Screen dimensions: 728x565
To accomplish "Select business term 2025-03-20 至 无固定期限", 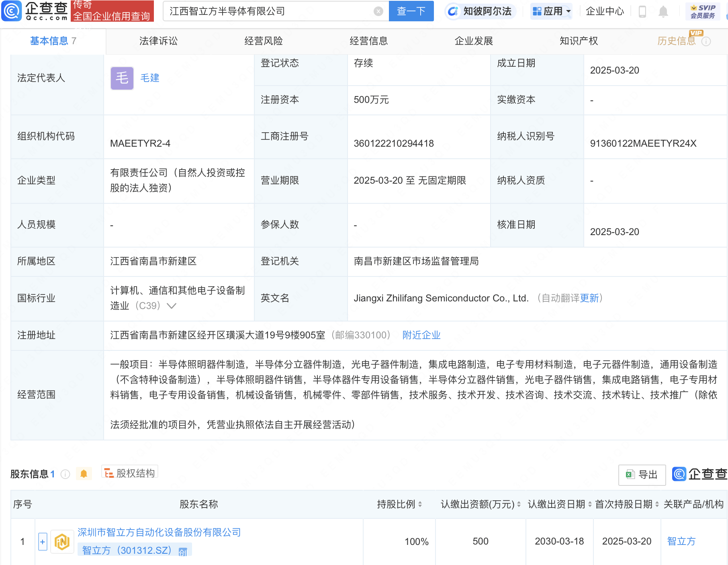I will [x=410, y=180].
